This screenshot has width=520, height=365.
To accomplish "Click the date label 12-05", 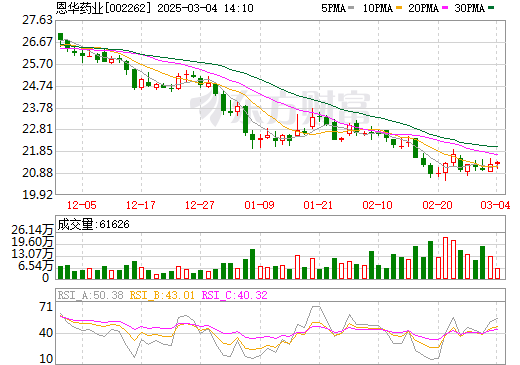I will tap(82, 205).
